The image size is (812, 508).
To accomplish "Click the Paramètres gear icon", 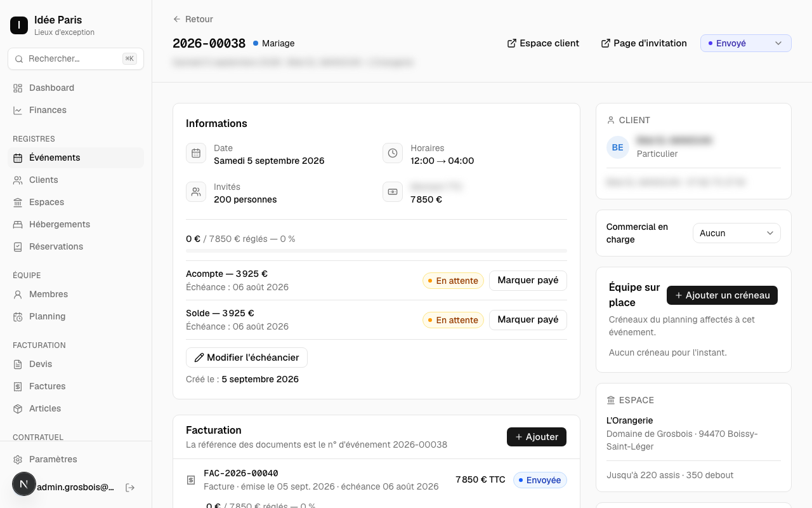I will coord(18,459).
